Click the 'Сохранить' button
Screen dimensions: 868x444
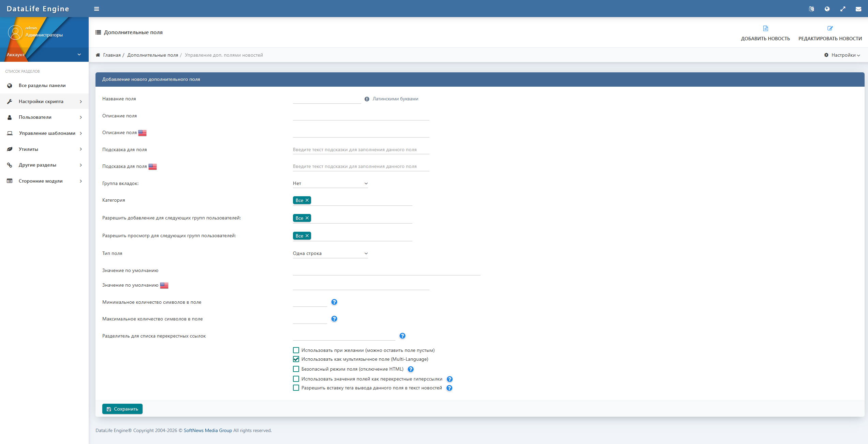pyautogui.click(x=122, y=409)
